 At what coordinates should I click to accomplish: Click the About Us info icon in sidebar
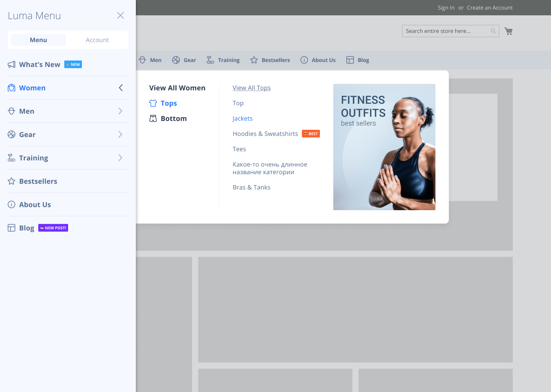tap(11, 204)
